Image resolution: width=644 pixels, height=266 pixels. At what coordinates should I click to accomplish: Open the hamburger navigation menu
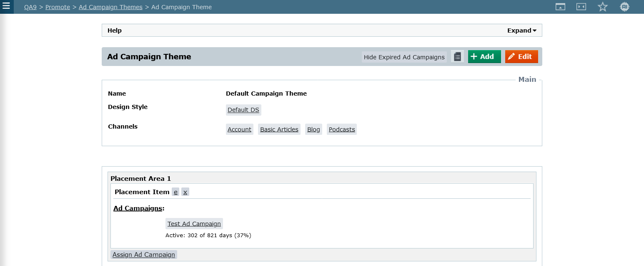[6, 7]
